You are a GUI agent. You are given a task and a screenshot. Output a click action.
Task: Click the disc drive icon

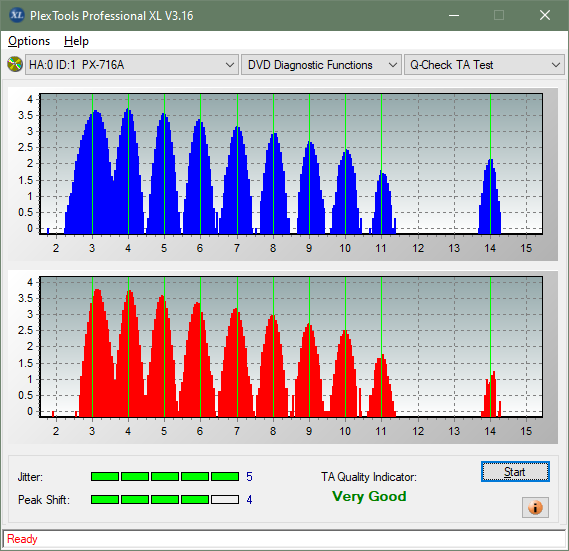tap(15, 65)
